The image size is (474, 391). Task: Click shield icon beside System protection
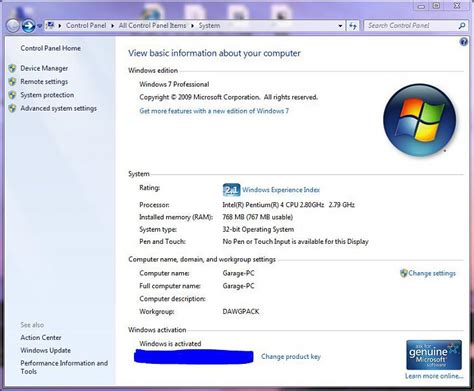[12, 95]
